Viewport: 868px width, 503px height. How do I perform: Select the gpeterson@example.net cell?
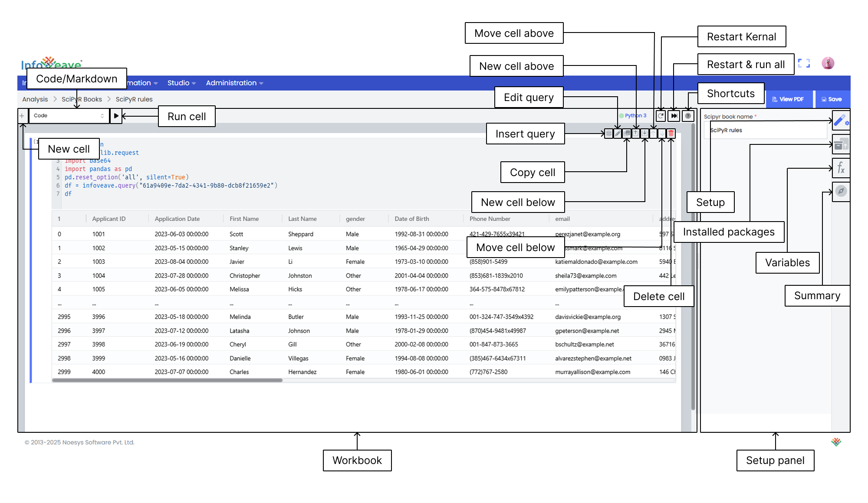point(587,331)
